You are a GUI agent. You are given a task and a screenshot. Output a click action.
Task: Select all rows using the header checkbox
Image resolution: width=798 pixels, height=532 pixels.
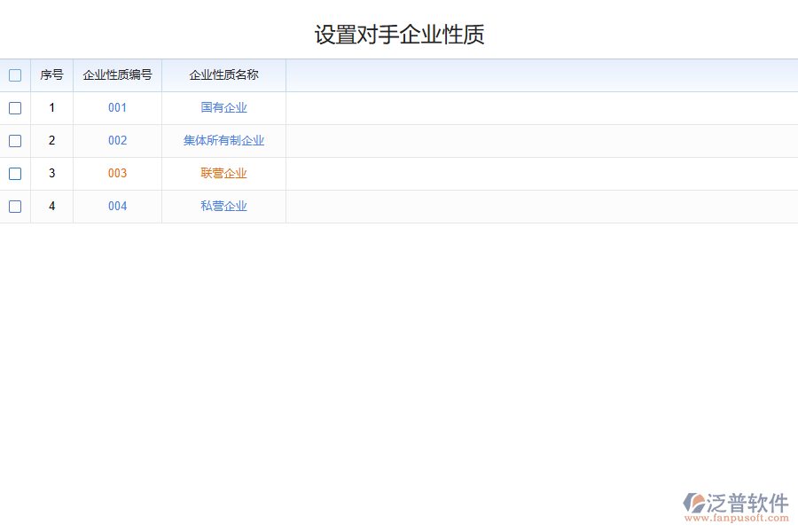[x=15, y=75]
